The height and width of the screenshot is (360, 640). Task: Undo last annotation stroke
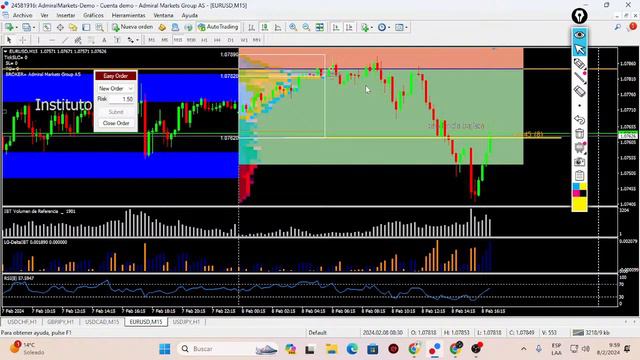pyautogui.click(x=579, y=120)
